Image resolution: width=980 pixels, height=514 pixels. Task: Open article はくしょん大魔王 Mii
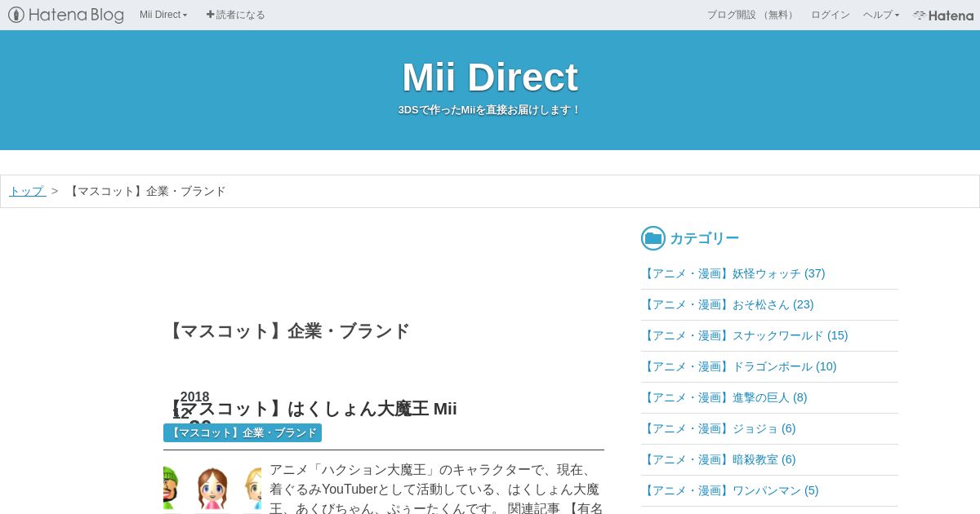(x=310, y=409)
